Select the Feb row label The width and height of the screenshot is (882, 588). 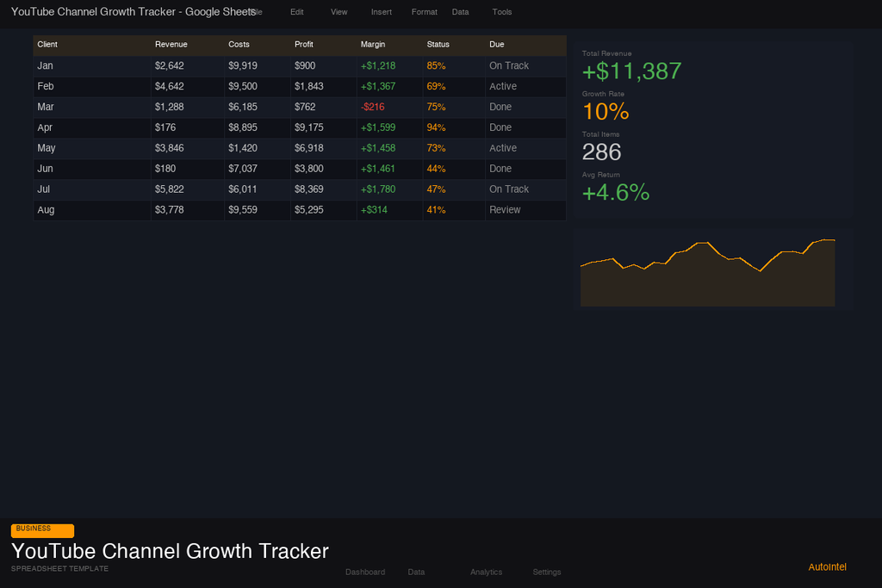(x=46, y=87)
